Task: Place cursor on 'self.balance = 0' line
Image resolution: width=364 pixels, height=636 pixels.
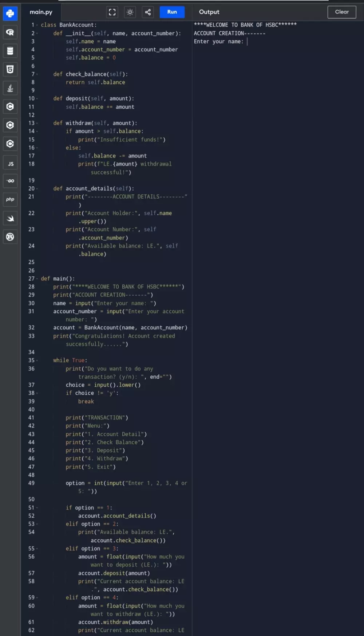Action: (x=91, y=58)
